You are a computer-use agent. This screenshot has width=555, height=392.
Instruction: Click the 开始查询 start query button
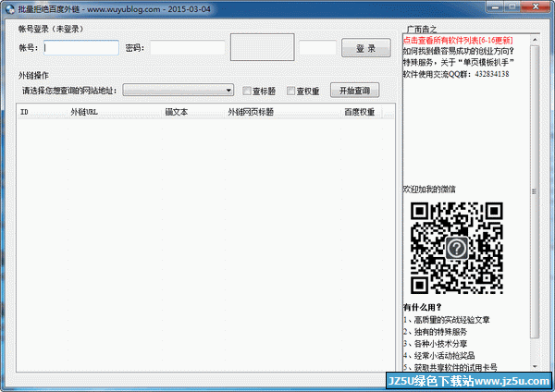[354, 91]
